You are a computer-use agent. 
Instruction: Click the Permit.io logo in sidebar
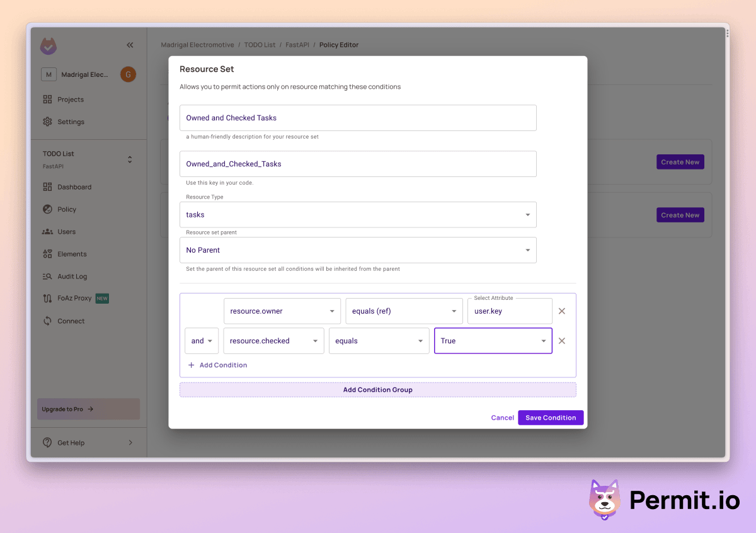coord(49,46)
